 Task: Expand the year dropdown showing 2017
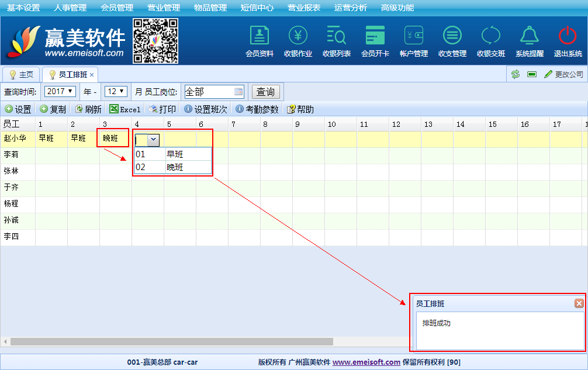tap(61, 92)
